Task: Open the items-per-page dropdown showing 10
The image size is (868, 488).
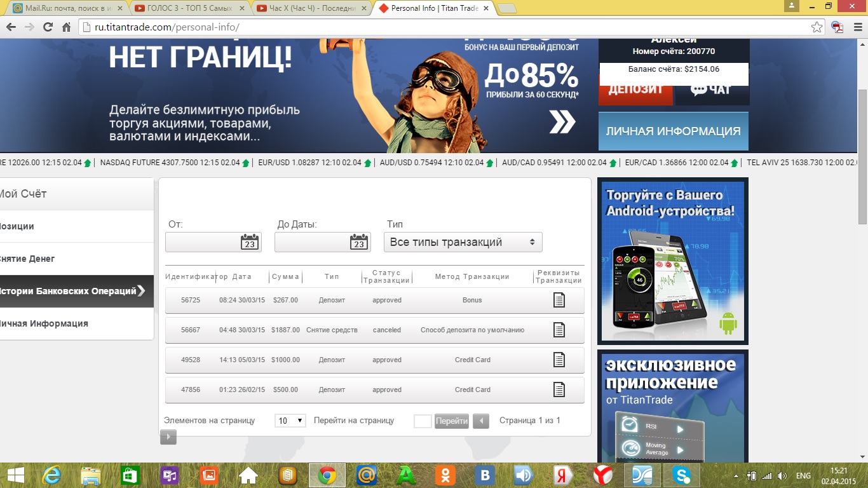Action: (x=290, y=421)
